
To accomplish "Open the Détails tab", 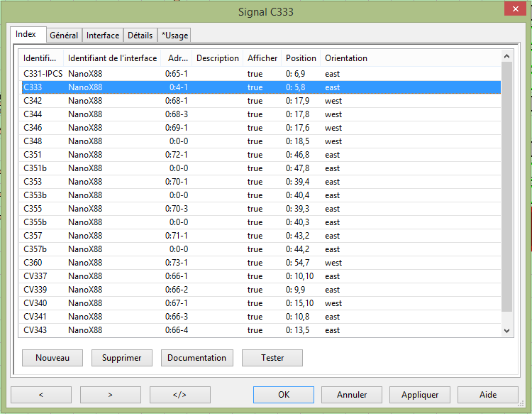I will tap(140, 36).
